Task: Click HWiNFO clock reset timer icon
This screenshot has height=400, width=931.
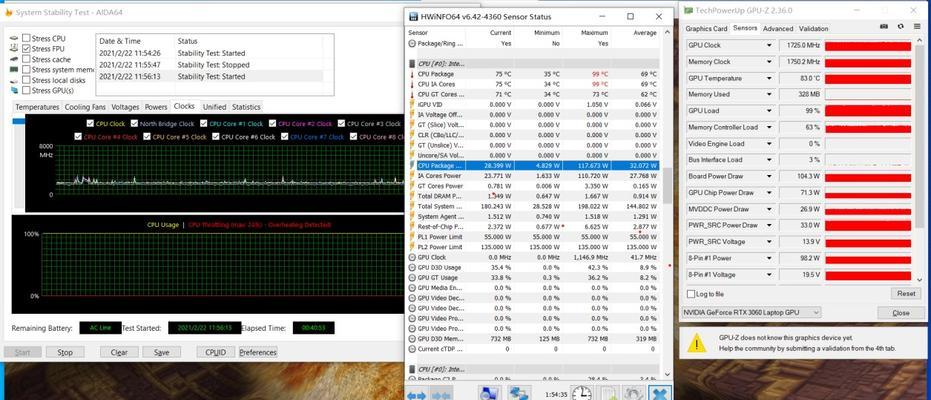Action: (582, 394)
